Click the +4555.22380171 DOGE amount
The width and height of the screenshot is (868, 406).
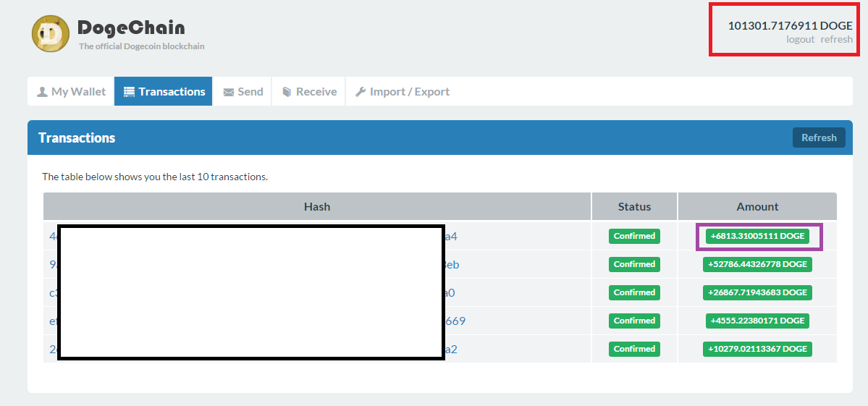click(757, 321)
